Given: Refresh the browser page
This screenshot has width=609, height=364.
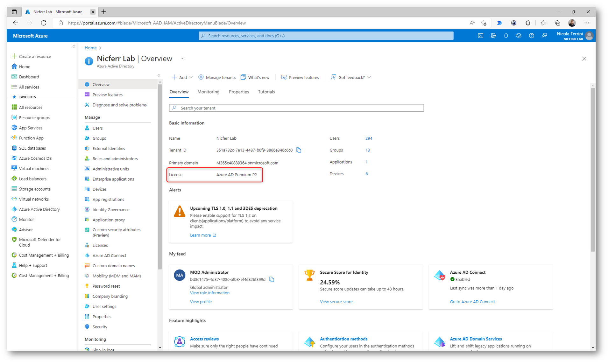Looking at the screenshot, I should [44, 23].
